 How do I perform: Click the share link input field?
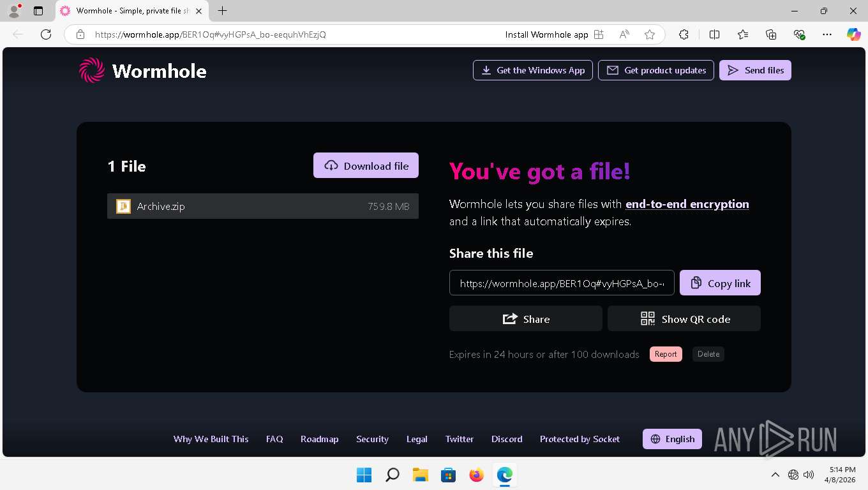tap(562, 283)
